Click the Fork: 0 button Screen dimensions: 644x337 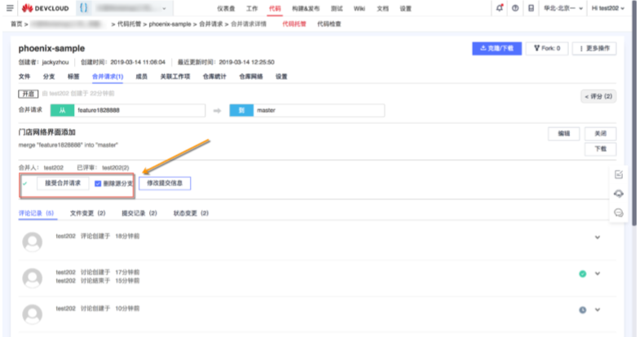point(547,48)
